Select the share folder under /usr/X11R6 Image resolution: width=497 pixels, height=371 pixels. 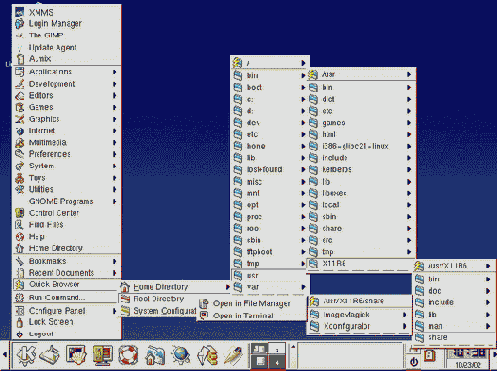point(454,337)
